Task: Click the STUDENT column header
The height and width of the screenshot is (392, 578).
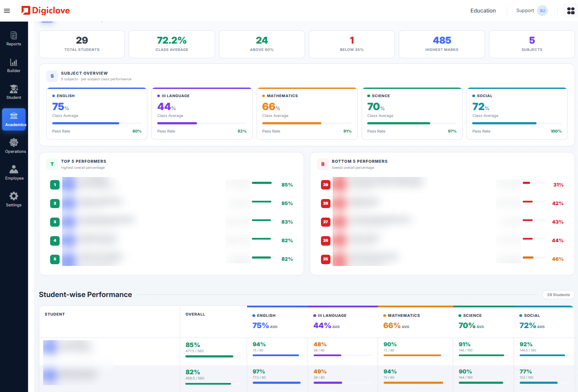Action: tap(55, 314)
